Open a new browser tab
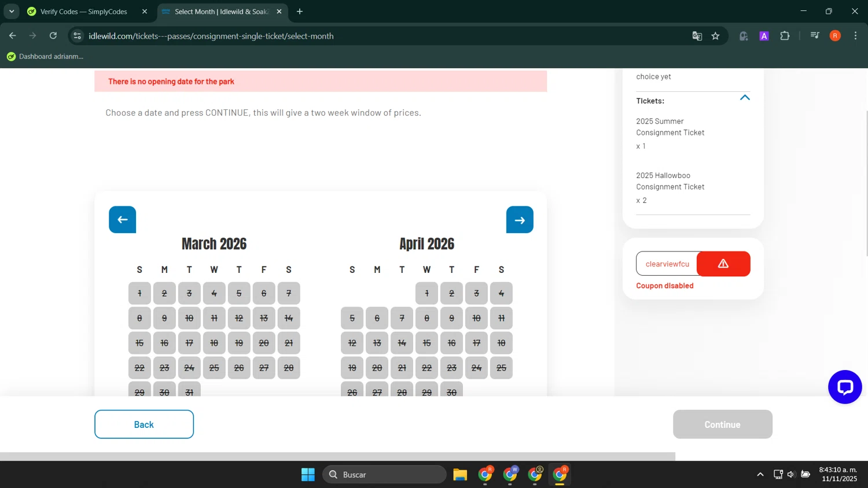The width and height of the screenshot is (868, 488). pyautogui.click(x=300, y=12)
